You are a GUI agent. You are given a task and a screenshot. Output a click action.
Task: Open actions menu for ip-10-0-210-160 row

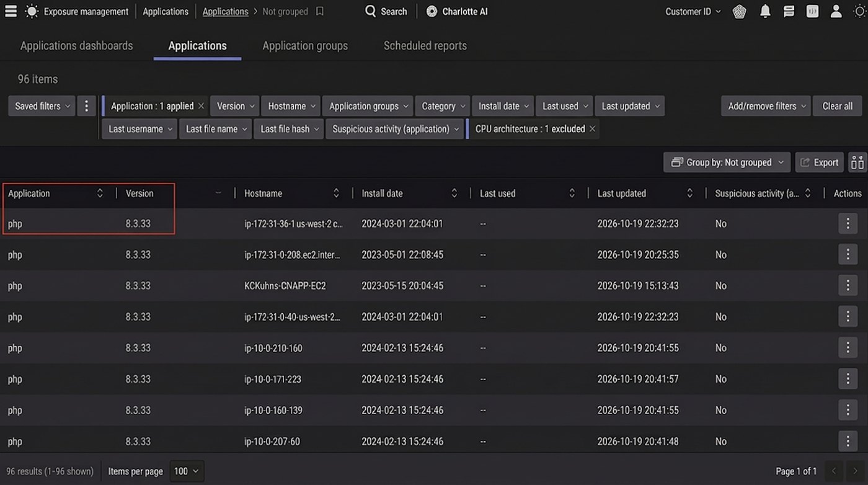coord(848,347)
